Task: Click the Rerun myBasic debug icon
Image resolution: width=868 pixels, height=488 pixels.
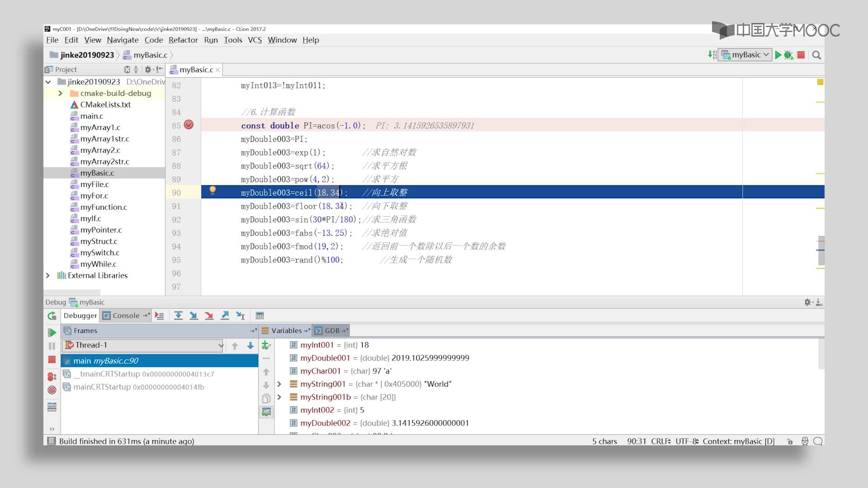Action: click(x=52, y=316)
